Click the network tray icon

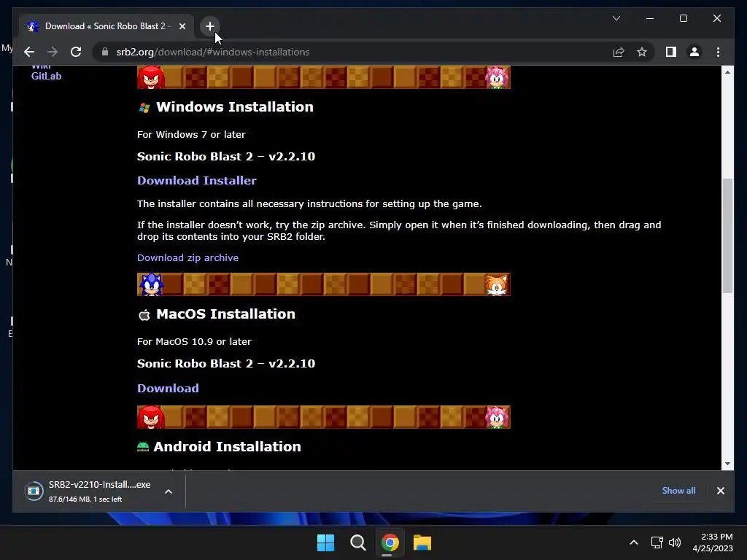click(657, 542)
